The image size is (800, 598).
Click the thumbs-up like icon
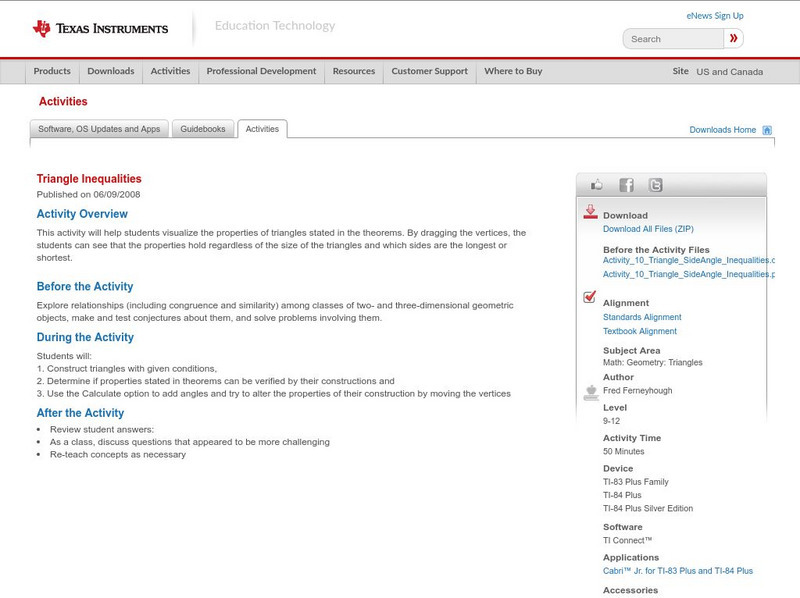(596, 185)
